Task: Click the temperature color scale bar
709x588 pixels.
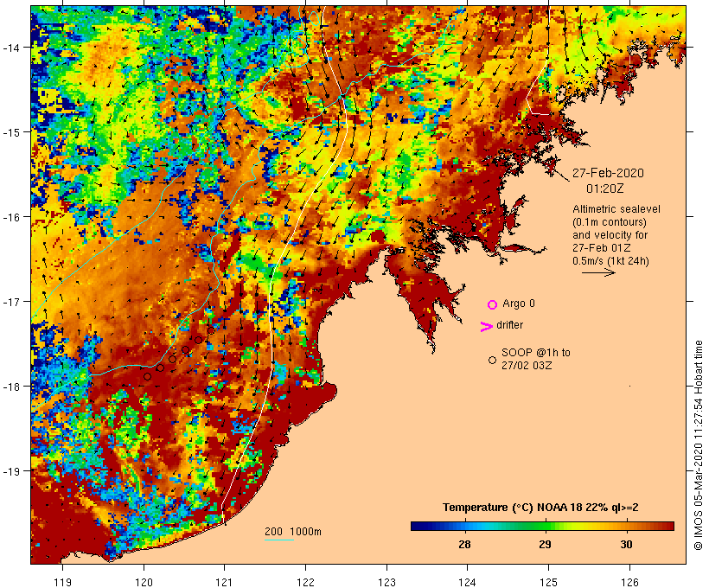Action: pyautogui.click(x=542, y=526)
